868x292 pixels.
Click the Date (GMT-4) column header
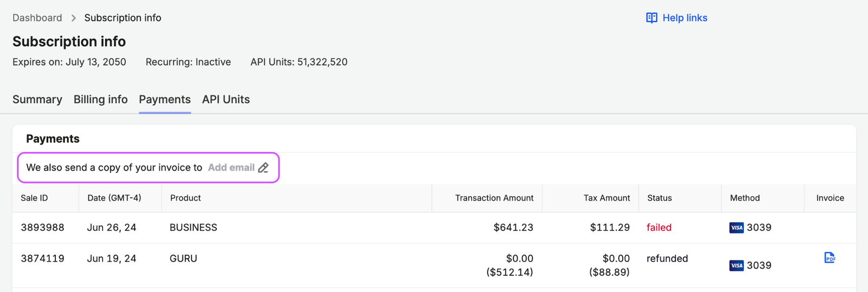coord(114,198)
